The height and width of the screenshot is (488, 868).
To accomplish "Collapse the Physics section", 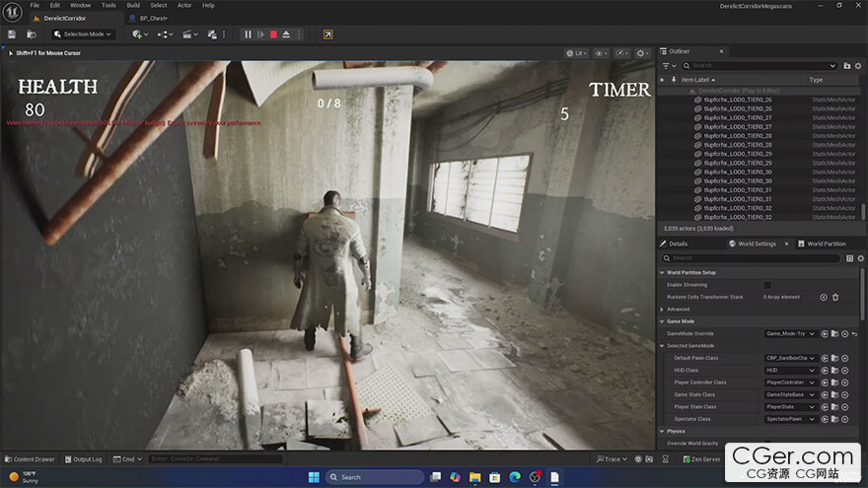I will (x=662, y=431).
